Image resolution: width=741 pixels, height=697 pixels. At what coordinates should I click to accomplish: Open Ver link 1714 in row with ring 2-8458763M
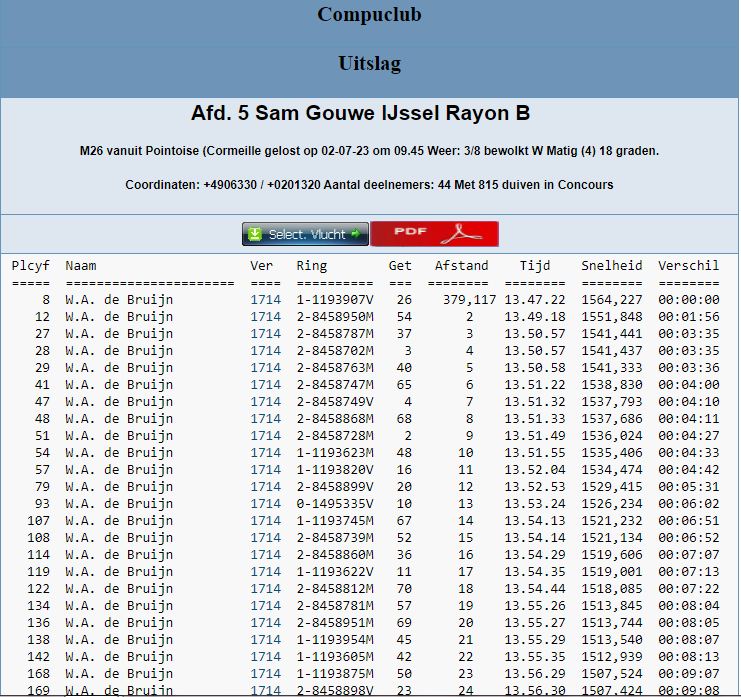265,368
